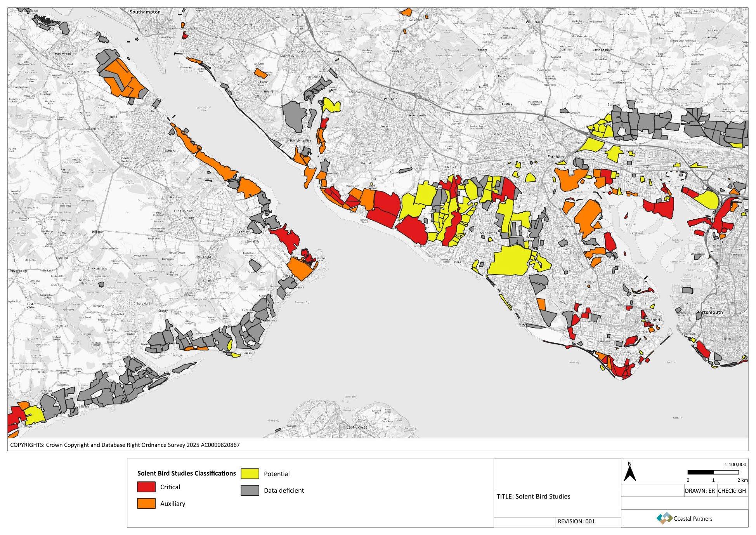Screen dimensions: 756x535
Task: Click the Solent Bird Studies Classifications heading
Action: [186, 473]
